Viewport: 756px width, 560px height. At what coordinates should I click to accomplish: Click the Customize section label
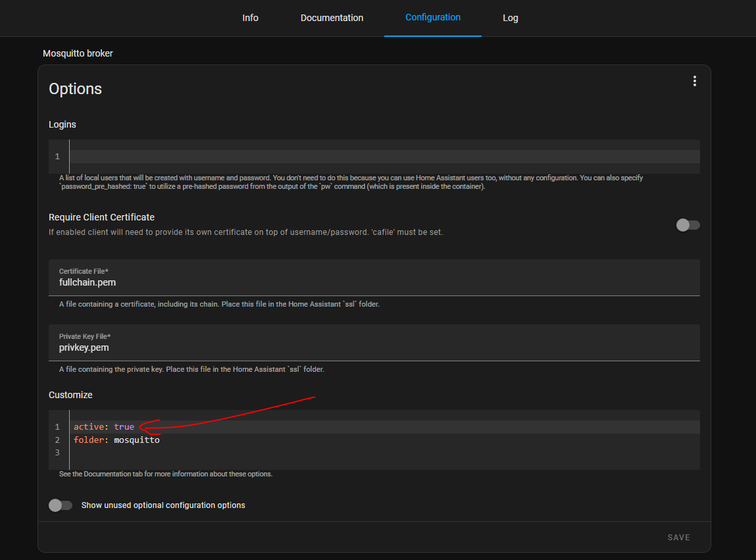[x=70, y=395]
